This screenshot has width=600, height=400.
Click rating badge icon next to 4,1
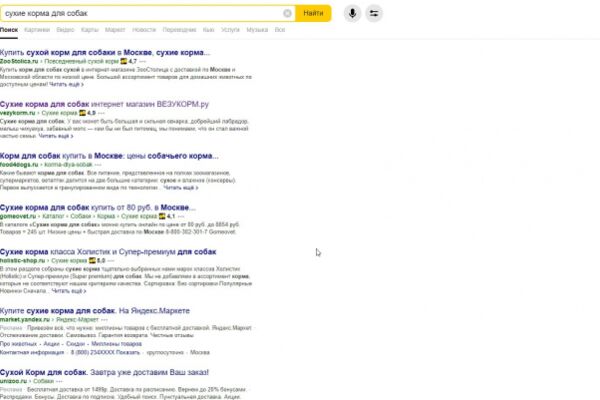pyautogui.click(x=162, y=216)
